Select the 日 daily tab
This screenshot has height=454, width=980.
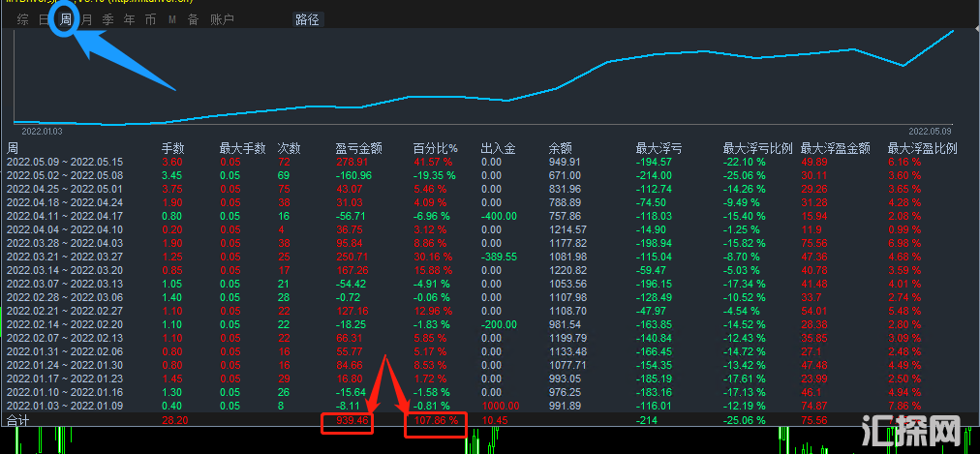[x=44, y=19]
